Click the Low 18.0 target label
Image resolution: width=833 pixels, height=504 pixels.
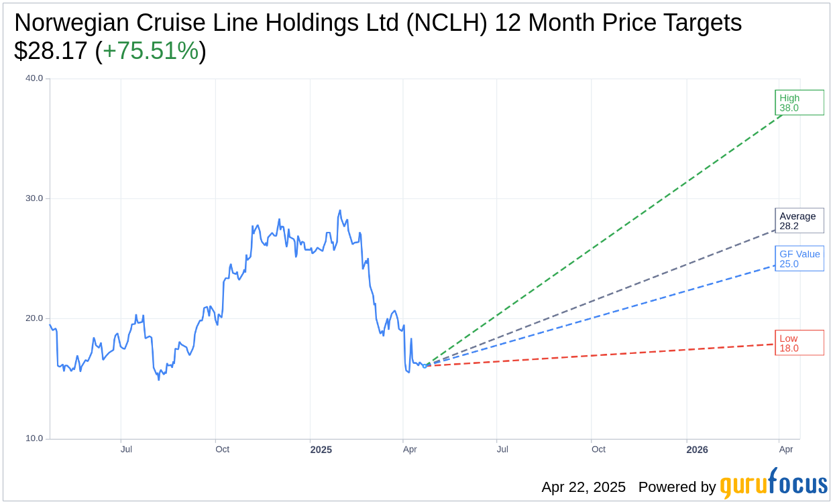799,342
